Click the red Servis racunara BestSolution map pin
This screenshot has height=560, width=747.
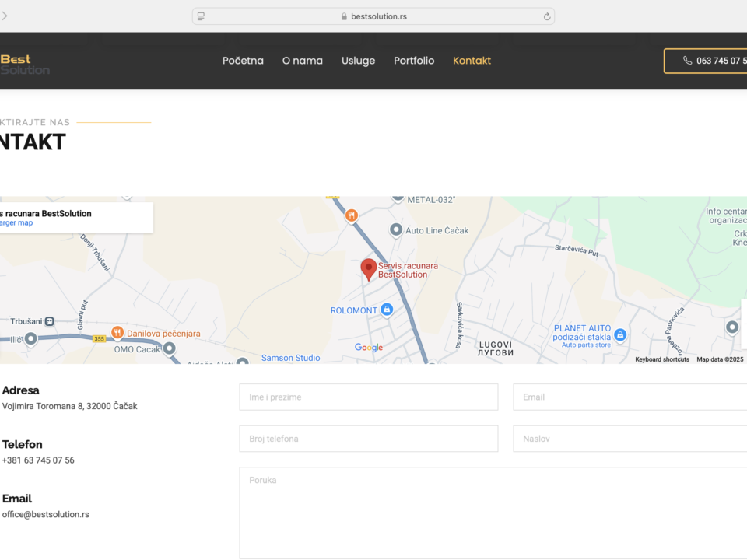pos(368,269)
